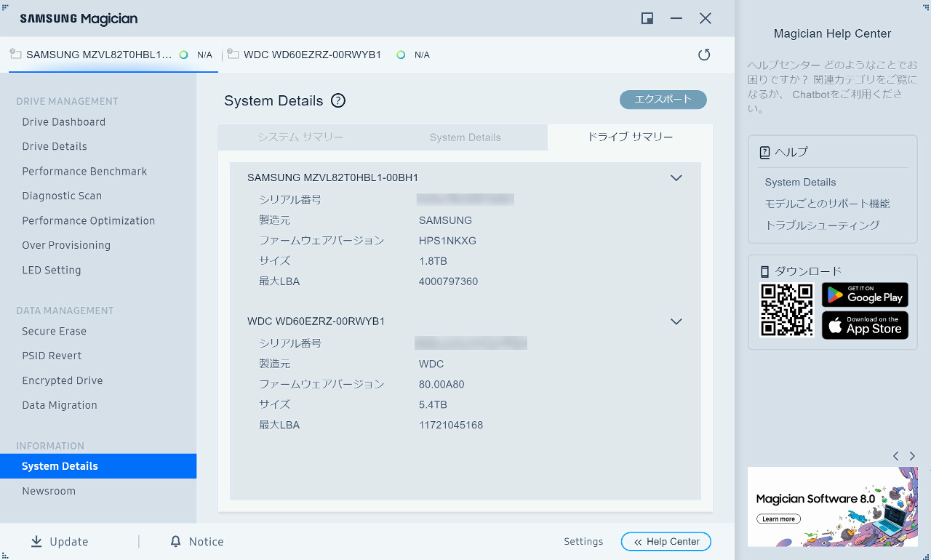Go to Performance Benchmark in sidebar
The height and width of the screenshot is (560, 931).
click(84, 172)
